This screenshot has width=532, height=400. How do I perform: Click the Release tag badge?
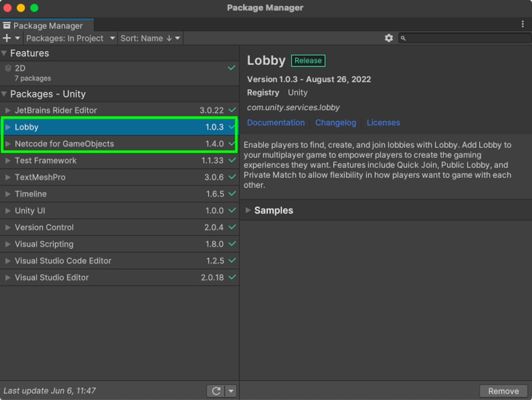tap(308, 61)
